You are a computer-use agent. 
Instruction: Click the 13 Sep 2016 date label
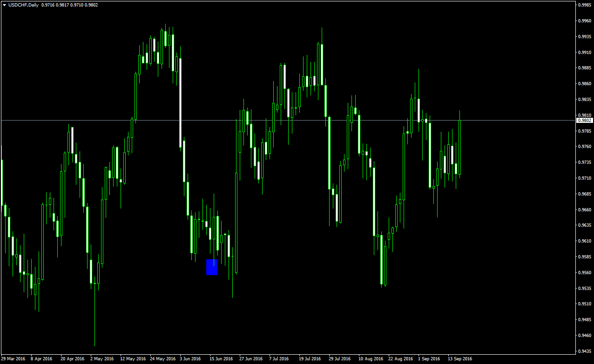click(x=460, y=359)
